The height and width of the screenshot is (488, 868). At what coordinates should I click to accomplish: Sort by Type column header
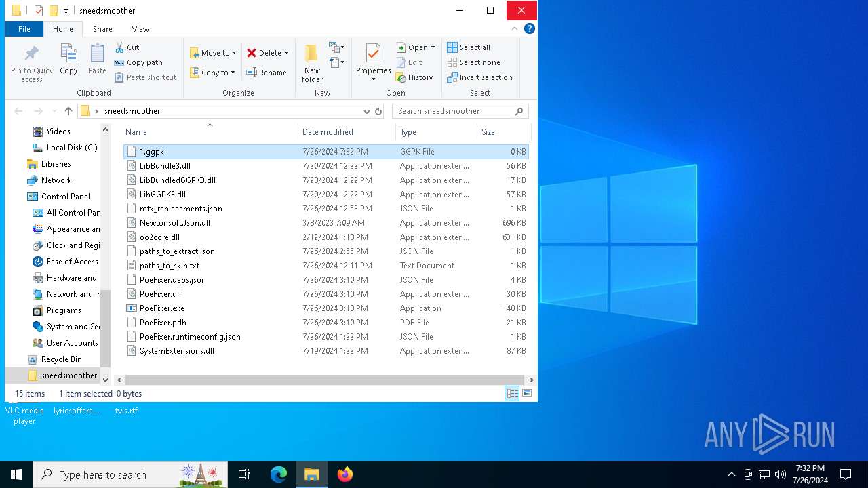[436, 132]
